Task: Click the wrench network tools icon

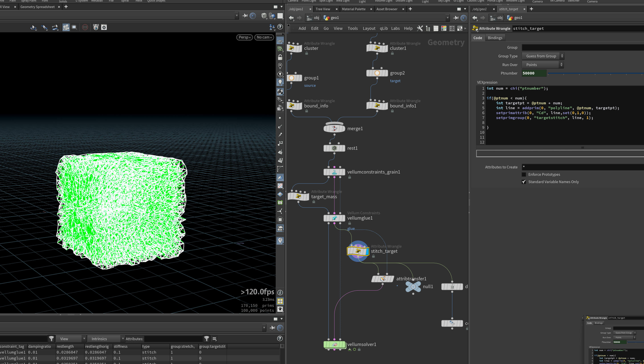Action: [x=420, y=28]
